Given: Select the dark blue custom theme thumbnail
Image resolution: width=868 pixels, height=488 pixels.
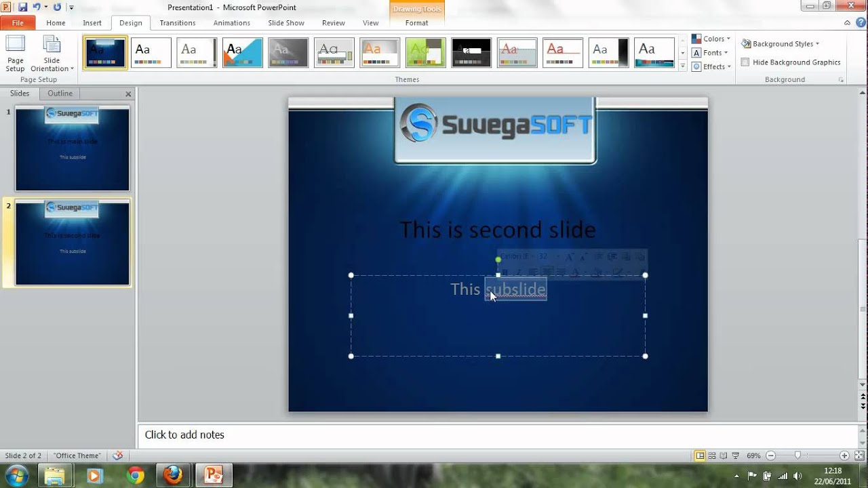Looking at the screenshot, I should click(x=105, y=53).
